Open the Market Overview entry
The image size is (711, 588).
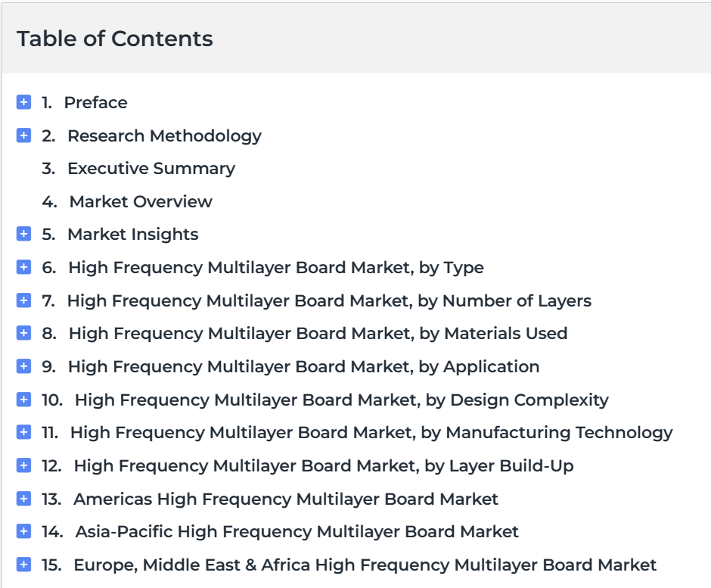(x=141, y=201)
